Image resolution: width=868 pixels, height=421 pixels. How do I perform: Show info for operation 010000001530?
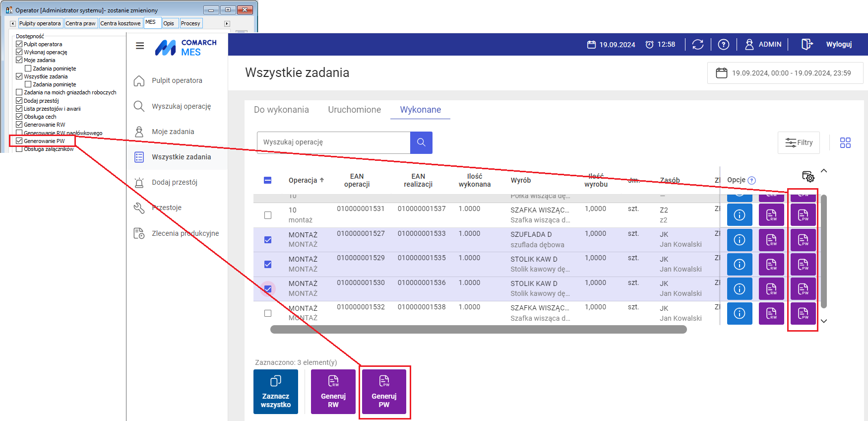point(740,288)
